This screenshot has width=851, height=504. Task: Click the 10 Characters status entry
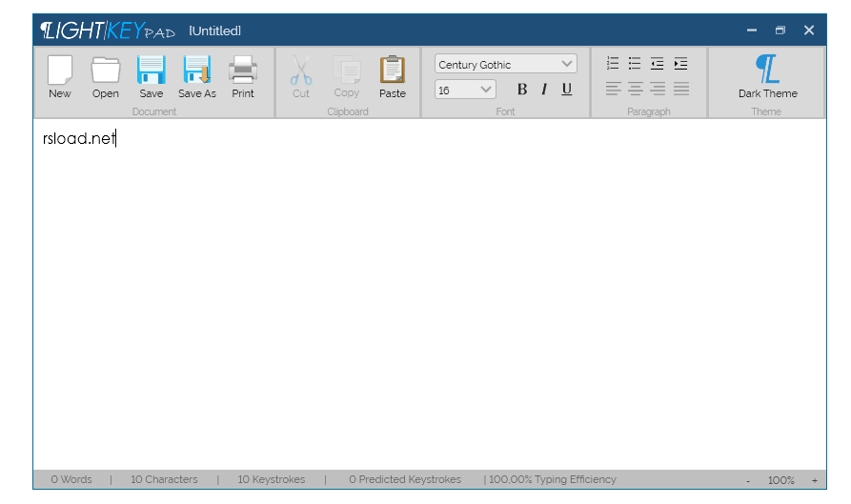coord(164,479)
